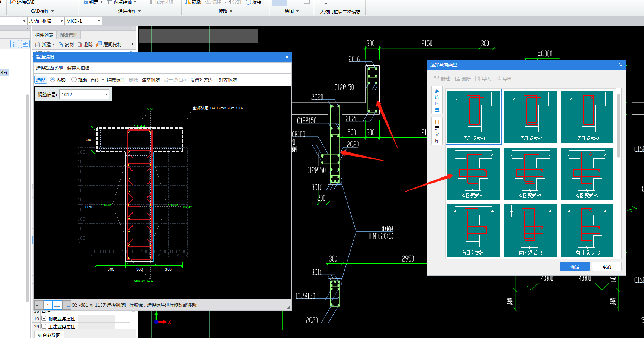644x338 pixels.
Task: Open the 组合参数图 tab
Action: 49,335
